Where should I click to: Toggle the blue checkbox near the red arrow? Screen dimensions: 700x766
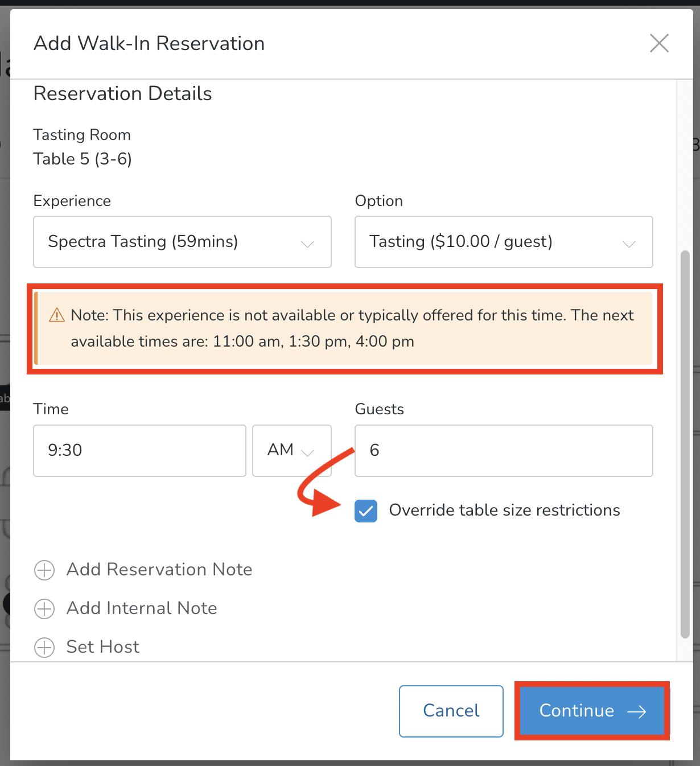(366, 510)
